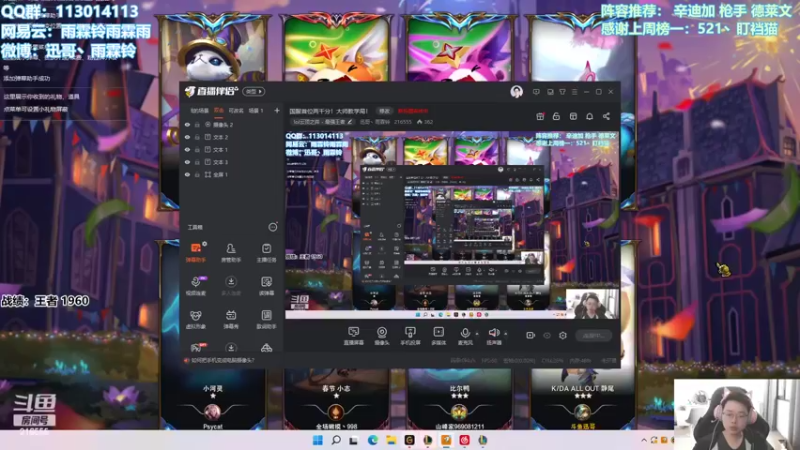
Task: Expand the mode pill next to the logo
Action: [x=254, y=91]
